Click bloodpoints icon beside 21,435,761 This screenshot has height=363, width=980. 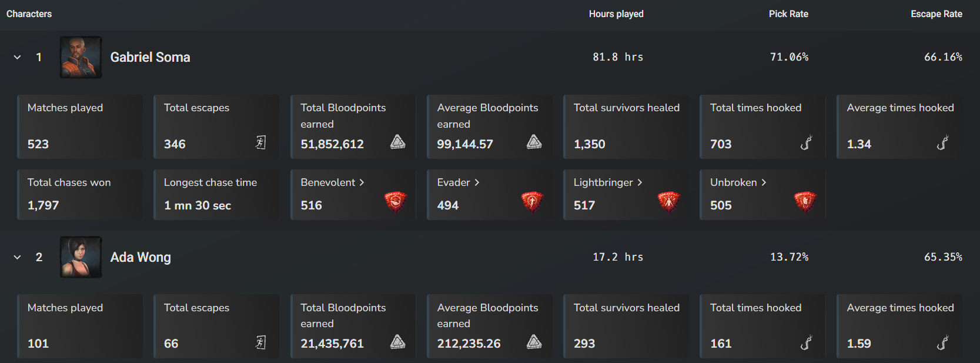[398, 342]
